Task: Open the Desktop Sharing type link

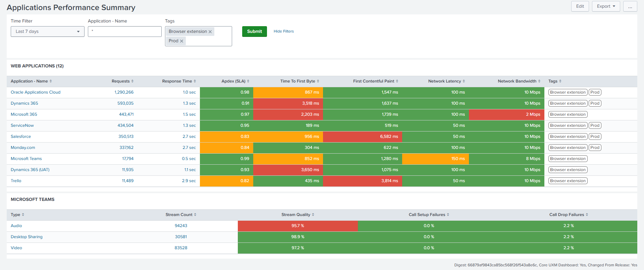Action: [x=26, y=237]
